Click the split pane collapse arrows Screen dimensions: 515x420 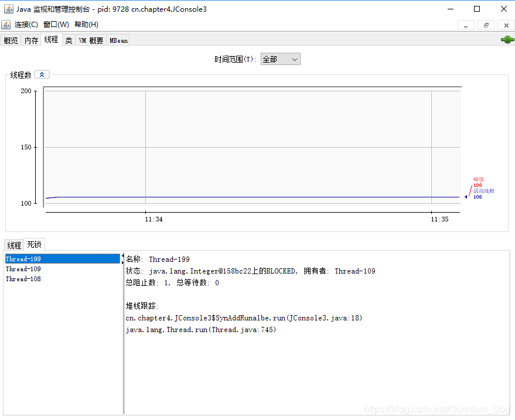tap(123, 259)
